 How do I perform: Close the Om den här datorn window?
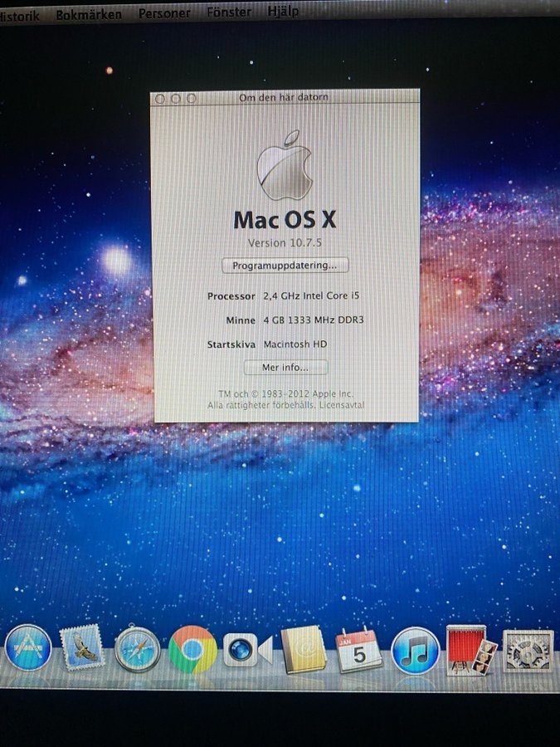click(160, 98)
